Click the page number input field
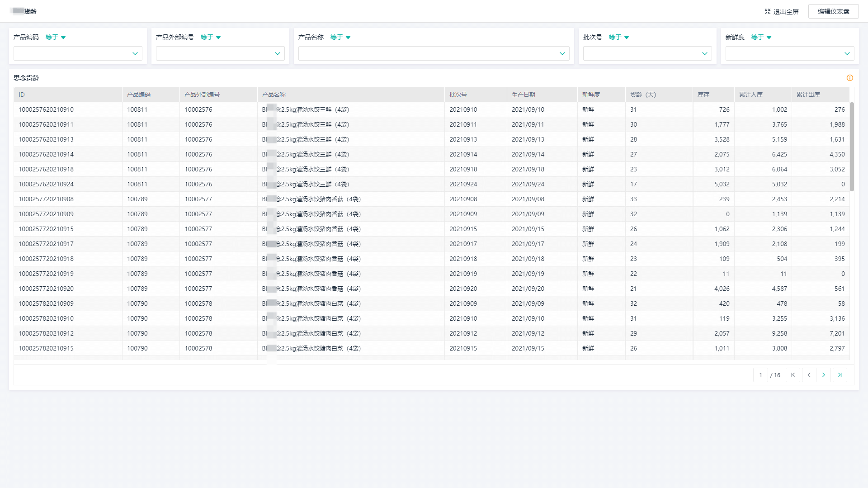 point(760,375)
